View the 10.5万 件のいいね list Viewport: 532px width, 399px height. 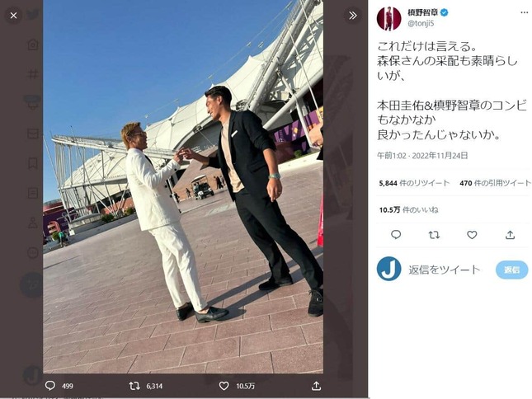(x=408, y=210)
